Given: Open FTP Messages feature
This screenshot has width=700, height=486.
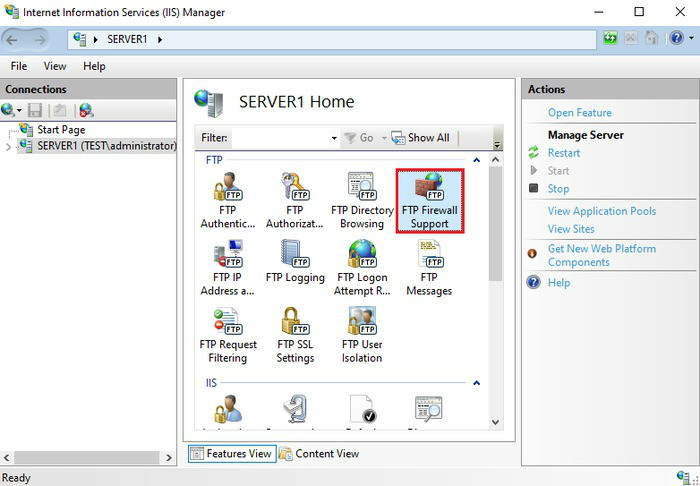Looking at the screenshot, I should coord(429,266).
